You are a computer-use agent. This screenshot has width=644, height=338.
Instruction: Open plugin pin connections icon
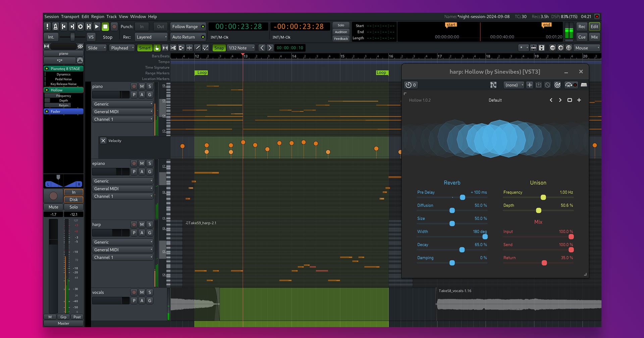[493, 85]
